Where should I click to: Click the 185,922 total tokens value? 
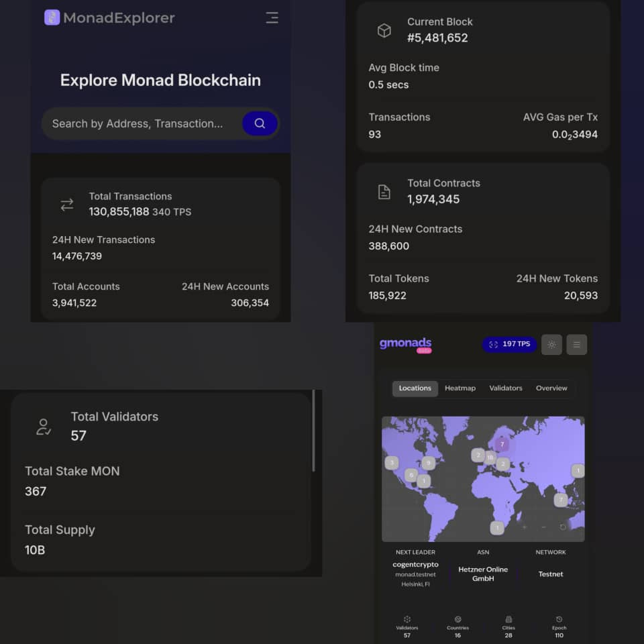(387, 295)
